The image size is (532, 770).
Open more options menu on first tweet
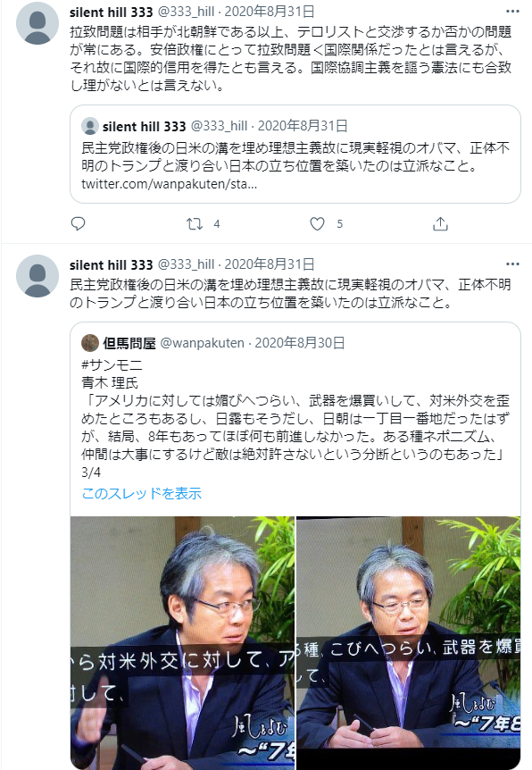(x=512, y=12)
